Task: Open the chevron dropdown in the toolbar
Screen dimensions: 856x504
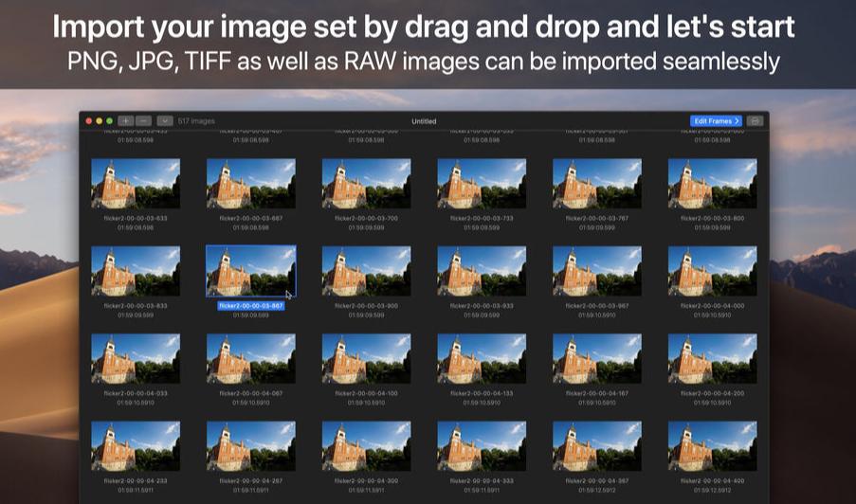Action: pos(165,121)
